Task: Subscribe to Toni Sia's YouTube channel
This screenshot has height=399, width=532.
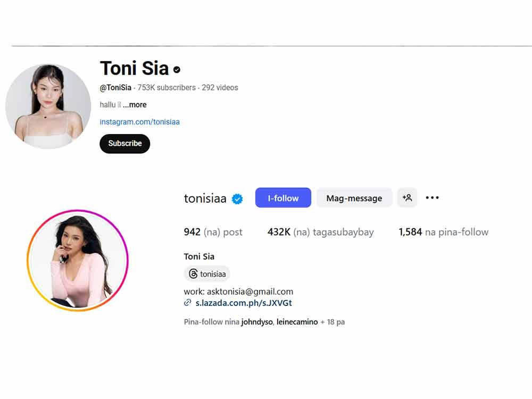Action: 124,144
